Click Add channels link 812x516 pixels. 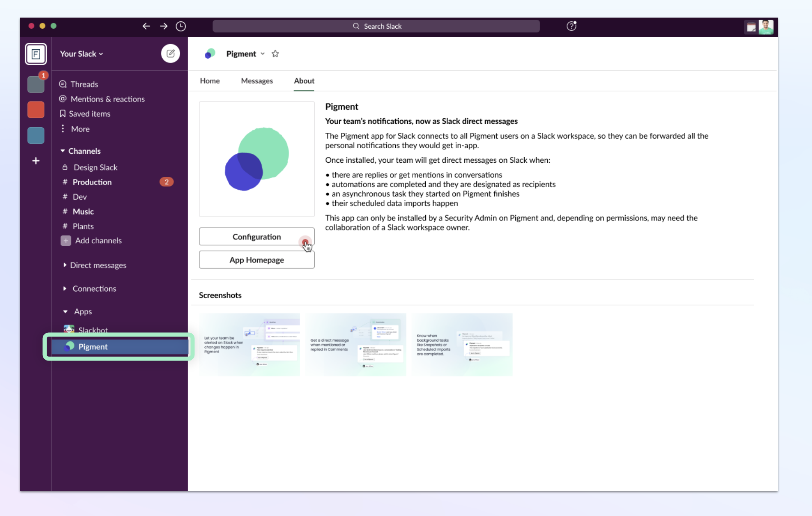(99, 241)
